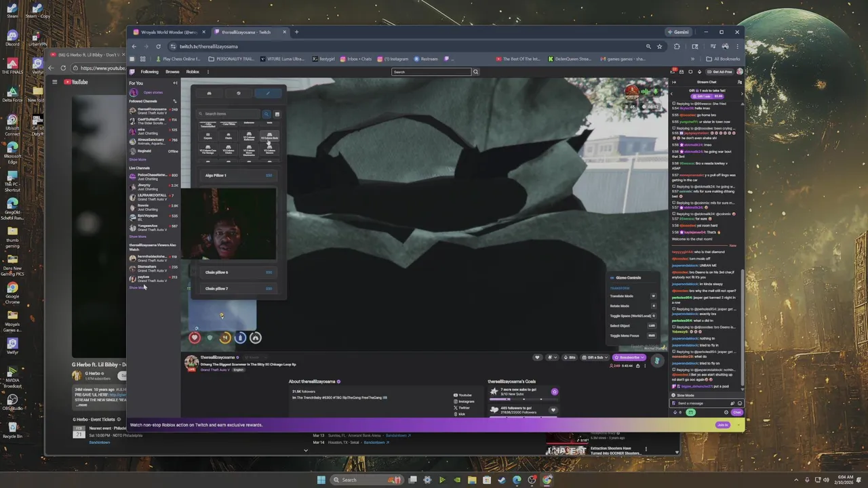The width and height of the screenshot is (868, 488).
Task: Click the Twitch search magnifier button
Action: coord(475,72)
